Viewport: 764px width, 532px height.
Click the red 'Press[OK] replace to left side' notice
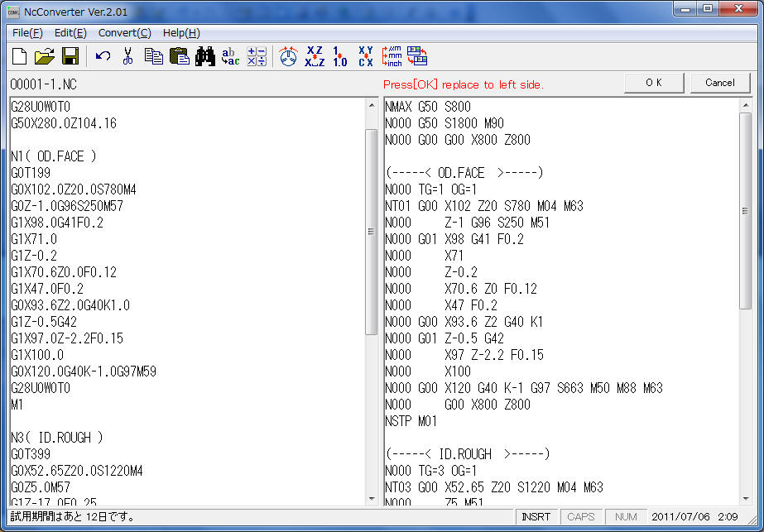click(x=464, y=84)
